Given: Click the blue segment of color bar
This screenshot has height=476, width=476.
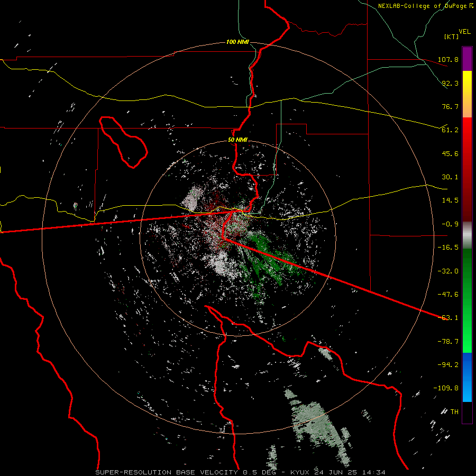Looking at the screenshot, I should [x=467, y=377].
